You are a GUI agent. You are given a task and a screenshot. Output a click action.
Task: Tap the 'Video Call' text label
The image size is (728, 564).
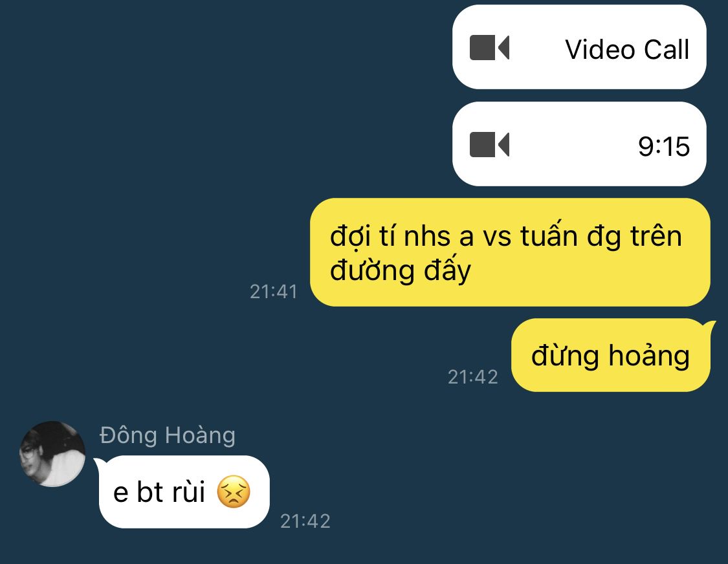[x=627, y=49]
